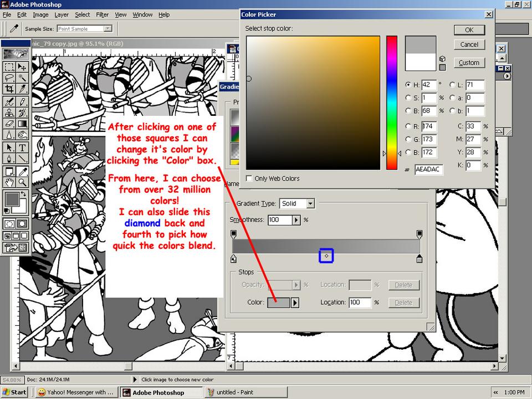Select the Sharpen triangle tool
This screenshot has width=532, height=399.
(9, 135)
